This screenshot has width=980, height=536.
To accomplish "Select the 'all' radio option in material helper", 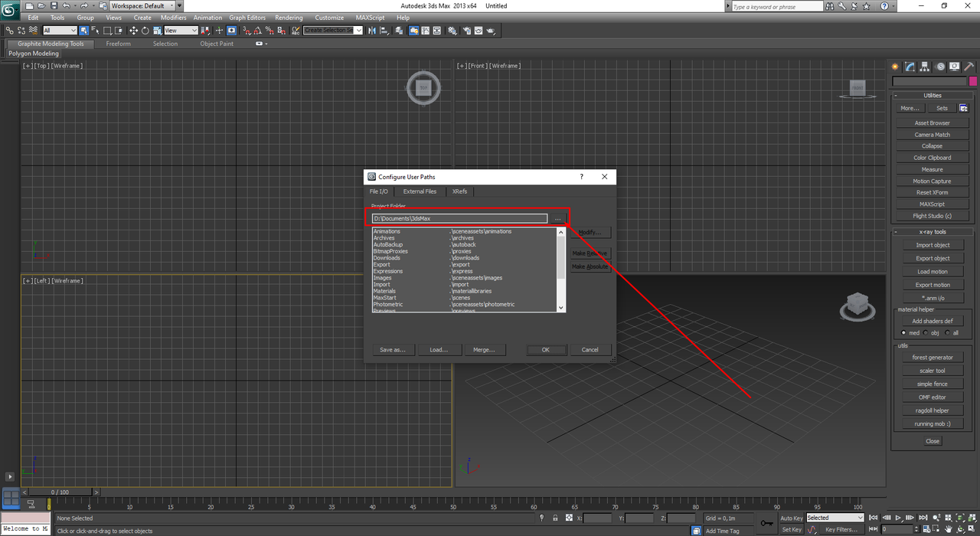I will [x=946, y=333].
